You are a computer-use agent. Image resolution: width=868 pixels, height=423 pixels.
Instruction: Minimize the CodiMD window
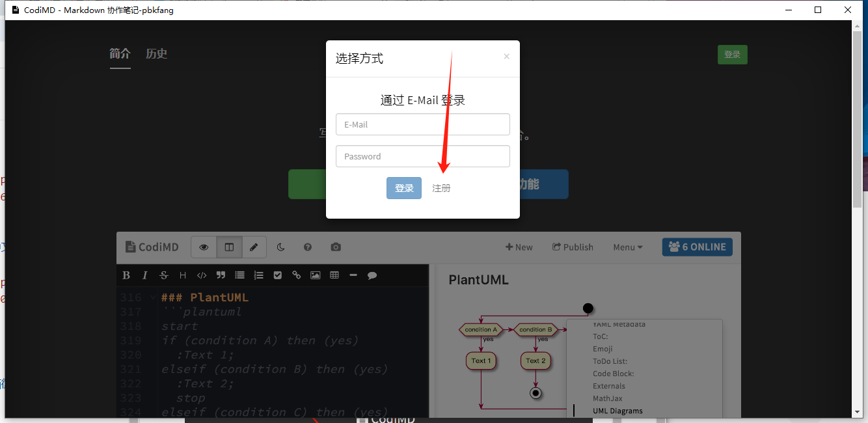[788, 10]
